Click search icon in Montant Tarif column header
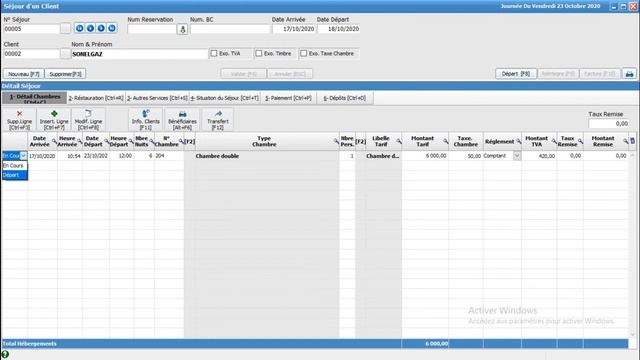The height and width of the screenshot is (360, 640). pos(445,141)
